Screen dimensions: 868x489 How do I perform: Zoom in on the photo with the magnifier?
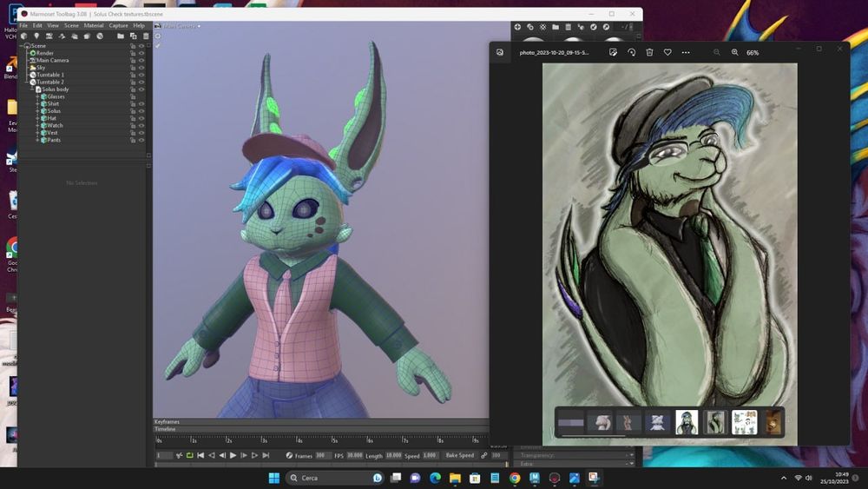[x=734, y=52]
